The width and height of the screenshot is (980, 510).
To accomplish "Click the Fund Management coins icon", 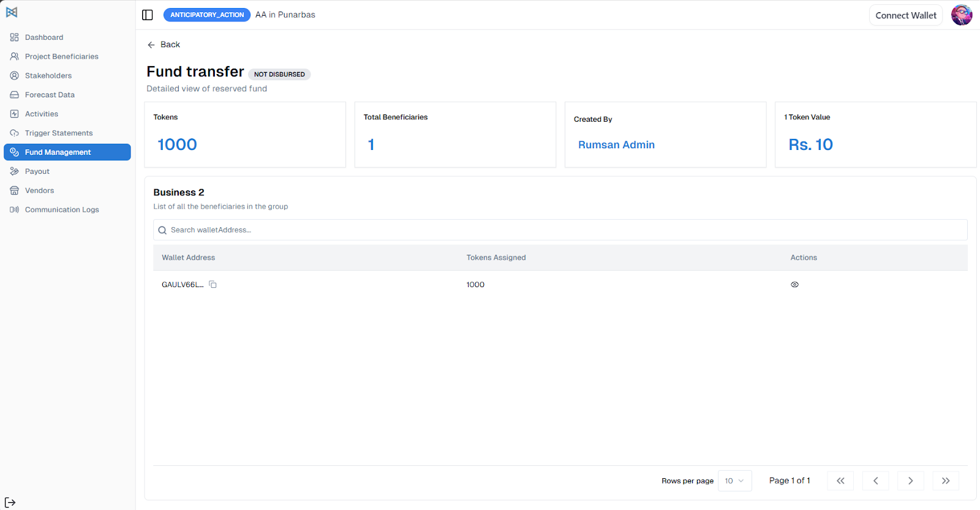I will [x=14, y=152].
